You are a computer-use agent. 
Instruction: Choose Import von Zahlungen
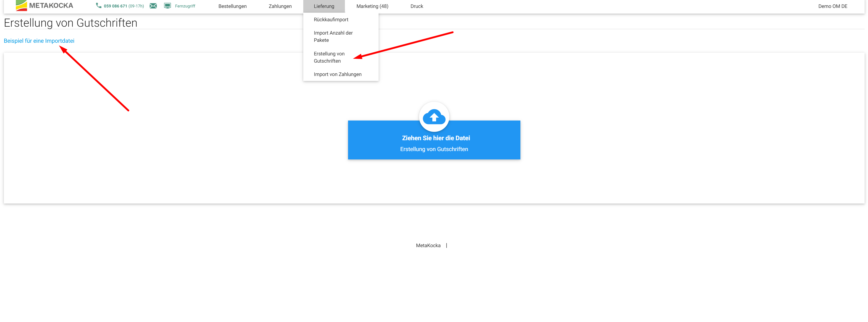337,74
